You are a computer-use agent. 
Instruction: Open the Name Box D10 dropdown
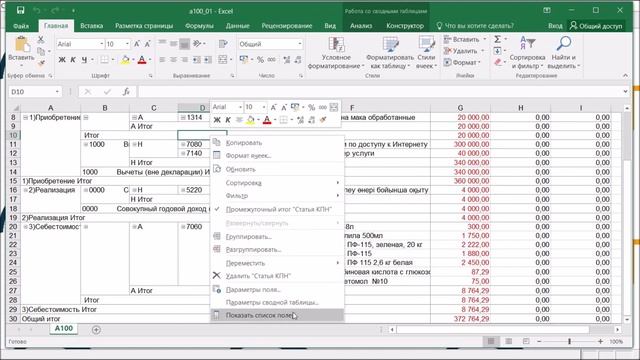[57, 92]
